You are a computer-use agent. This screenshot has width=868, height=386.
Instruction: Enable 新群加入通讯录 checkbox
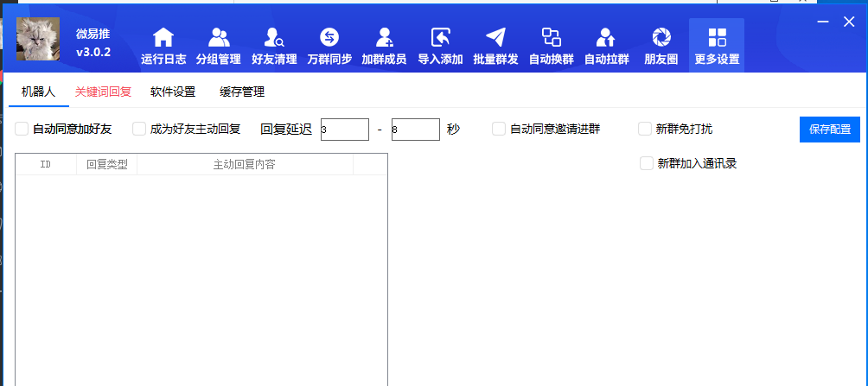[647, 163]
